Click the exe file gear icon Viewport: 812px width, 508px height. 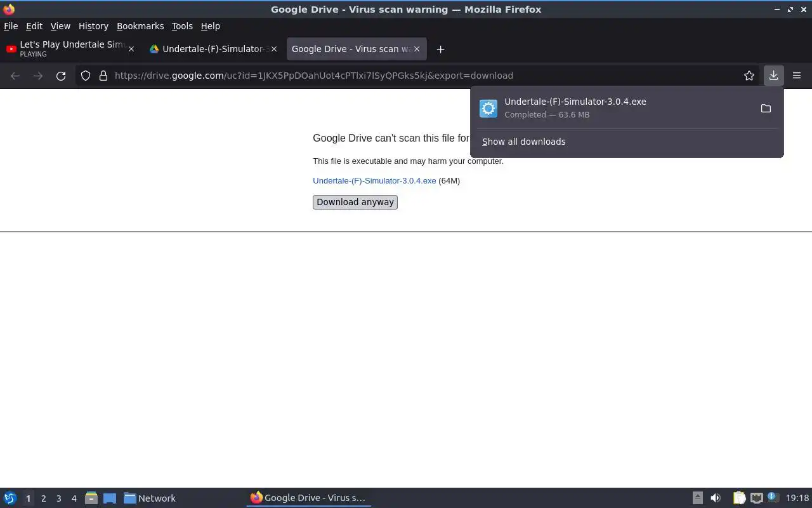(x=488, y=109)
